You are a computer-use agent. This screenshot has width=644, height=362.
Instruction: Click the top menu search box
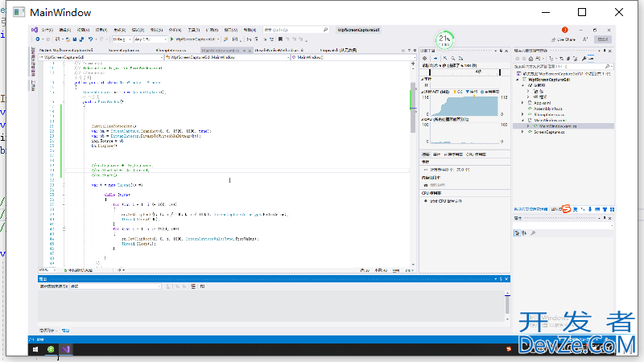click(295, 30)
